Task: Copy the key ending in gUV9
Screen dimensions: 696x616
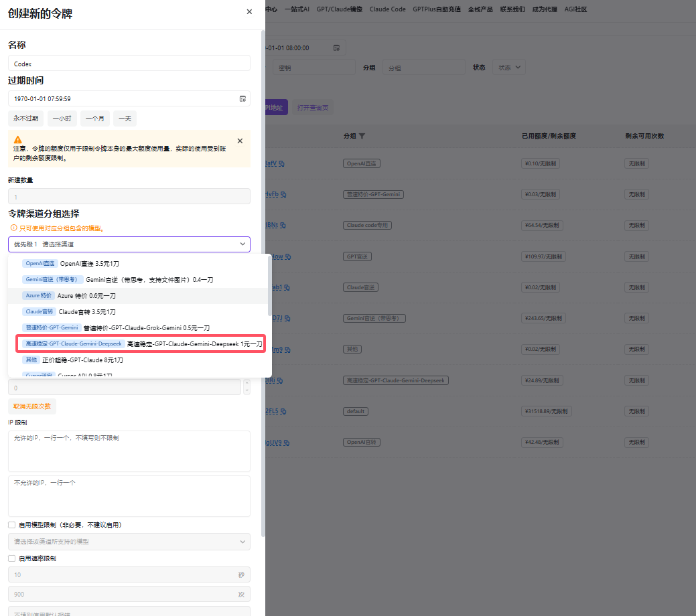Action: tap(286, 443)
